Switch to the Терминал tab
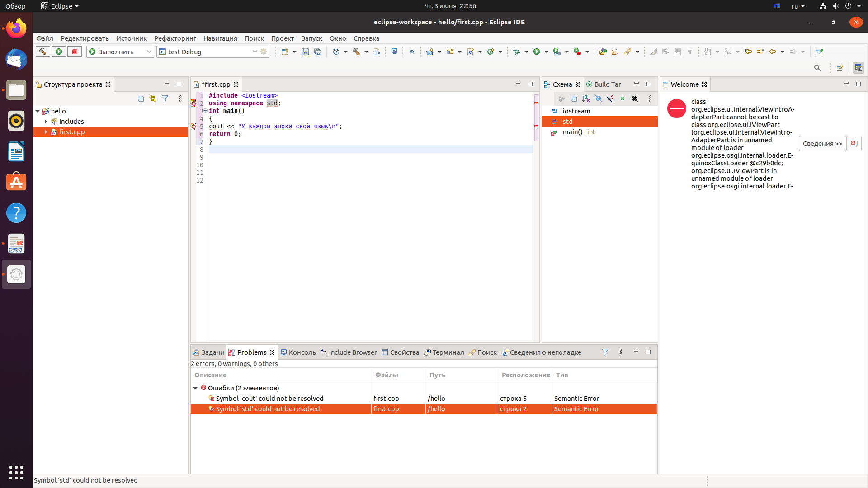Viewport: 868px width, 488px height. coord(444,352)
